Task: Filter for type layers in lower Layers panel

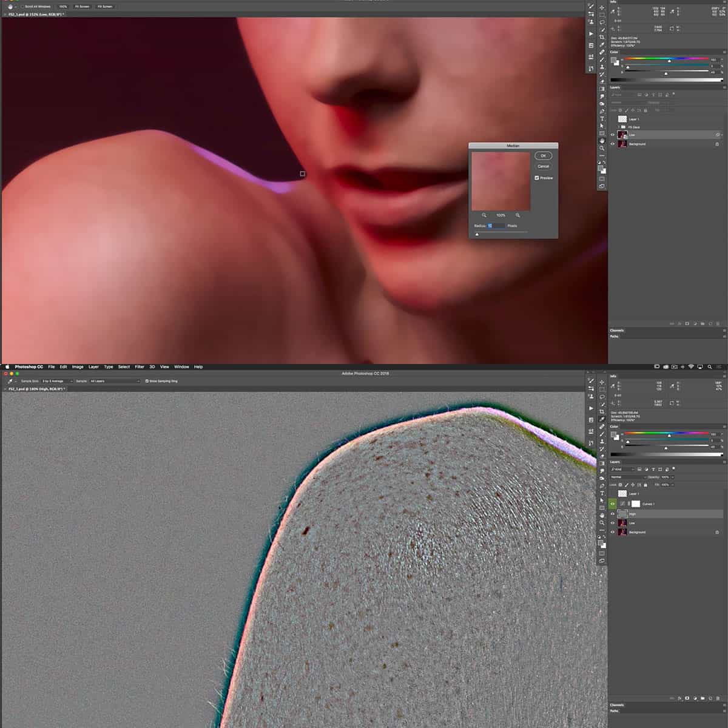Action: (x=653, y=469)
